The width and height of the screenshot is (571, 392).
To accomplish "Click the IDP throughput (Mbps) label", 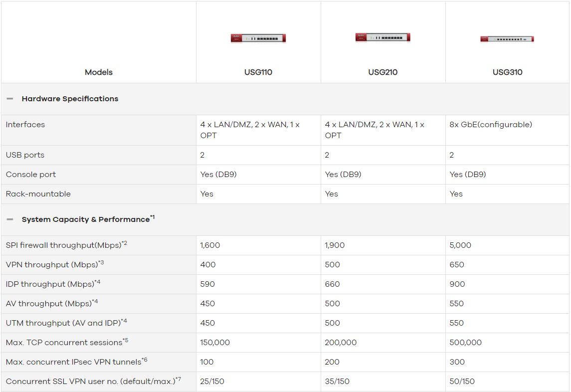I will point(53,283).
